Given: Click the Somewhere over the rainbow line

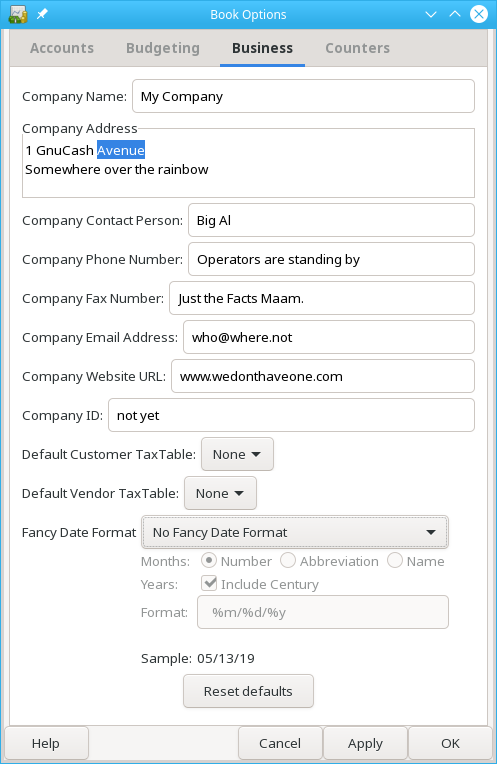Looking at the screenshot, I should (117, 170).
